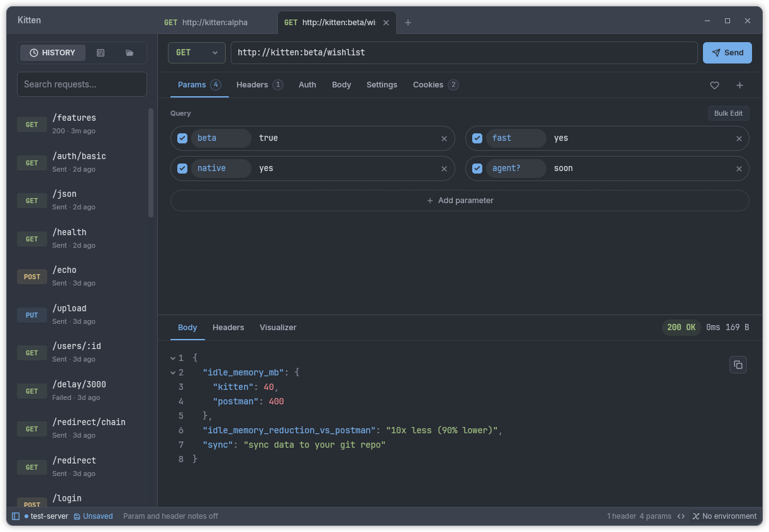Open the request Body tab
This screenshot has width=769, height=532.
[x=341, y=85]
